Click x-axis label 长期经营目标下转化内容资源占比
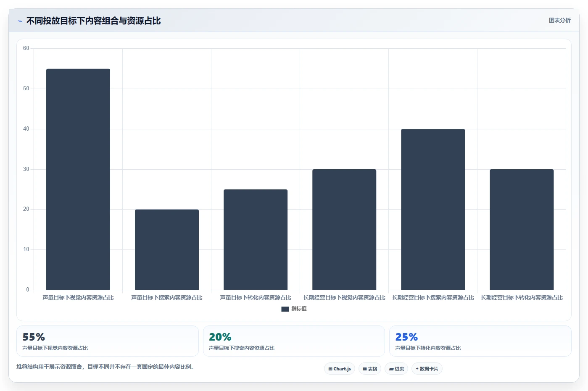This screenshot has width=588, height=391. 522,297
